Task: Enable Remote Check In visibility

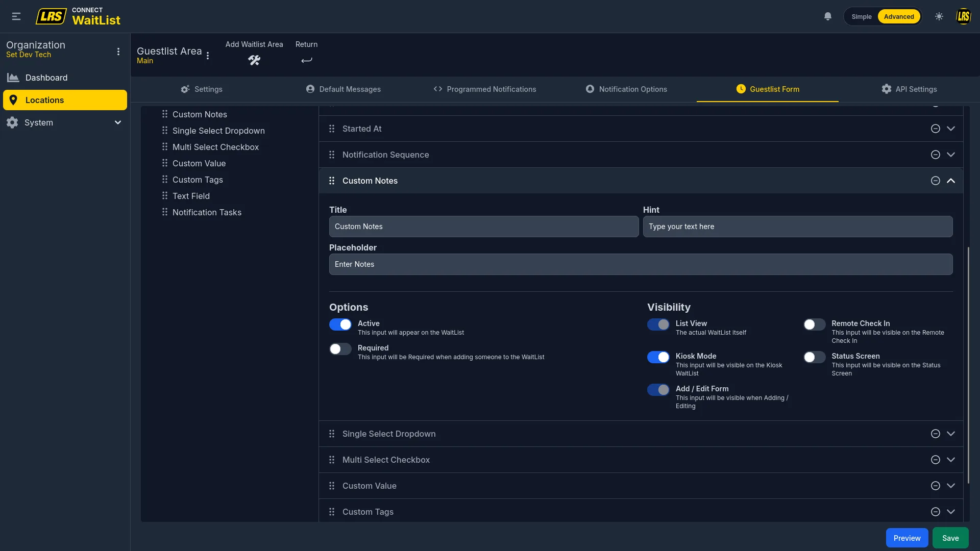Action: (x=814, y=324)
